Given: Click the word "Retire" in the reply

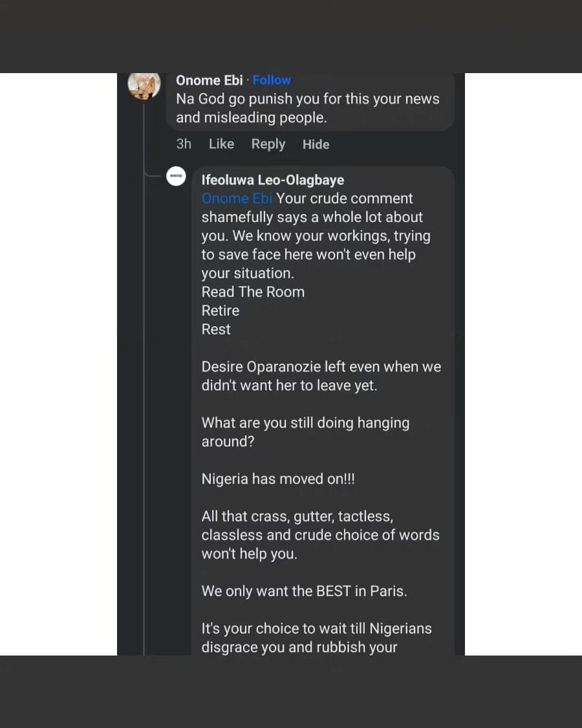Looking at the screenshot, I should pos(221,311).
